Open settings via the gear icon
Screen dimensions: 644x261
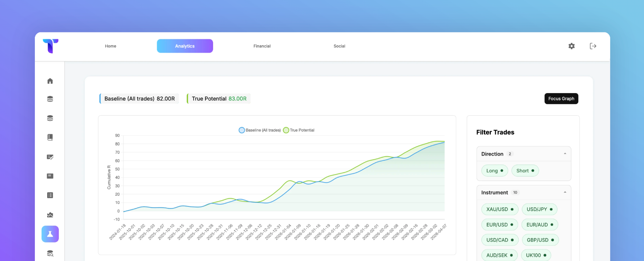point(571,46)
